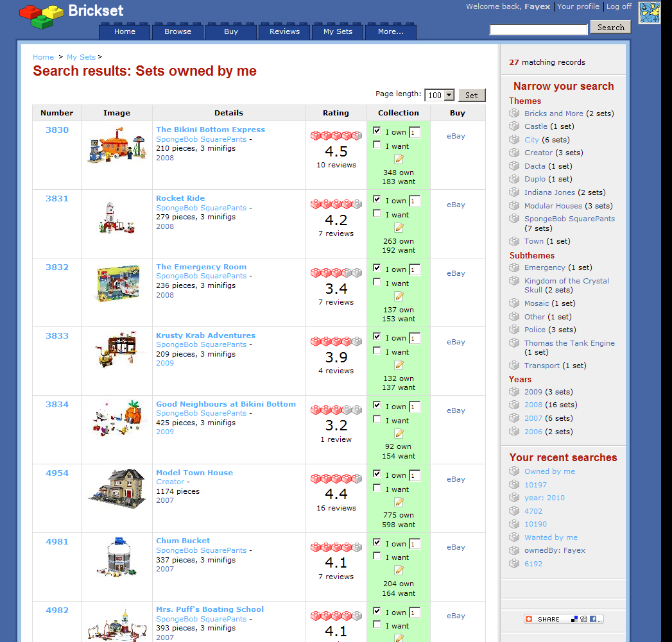The height and width of the screenshot is (642, 672).
Task: Check I want for Rocket Ride
Action: (x=377, y=214)
